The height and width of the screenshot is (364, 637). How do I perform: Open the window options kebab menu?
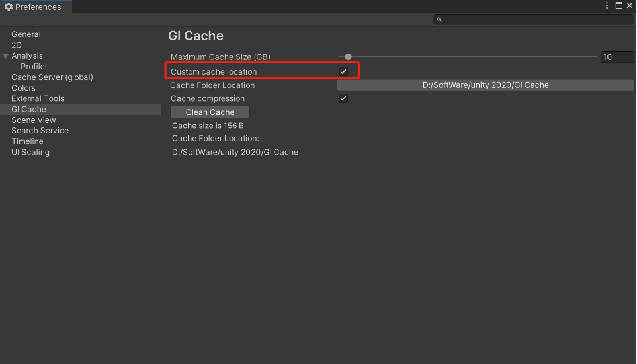point(607,6)
